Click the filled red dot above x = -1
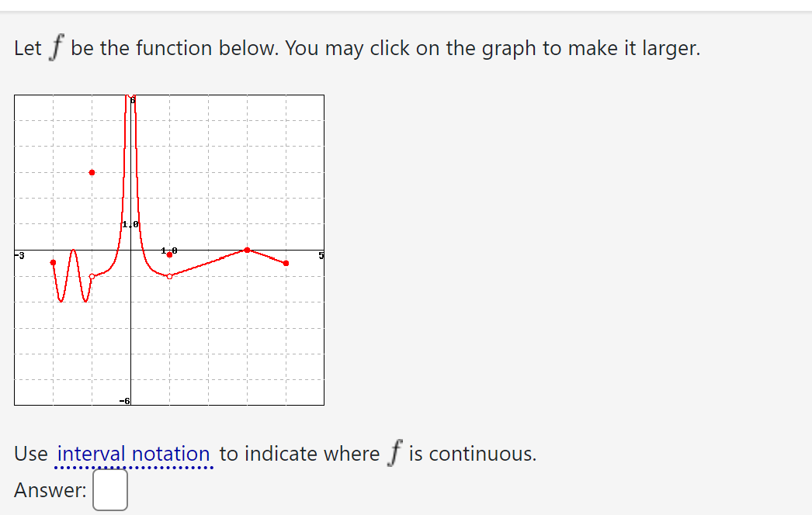812x515 pixels. tap(92, 172)
